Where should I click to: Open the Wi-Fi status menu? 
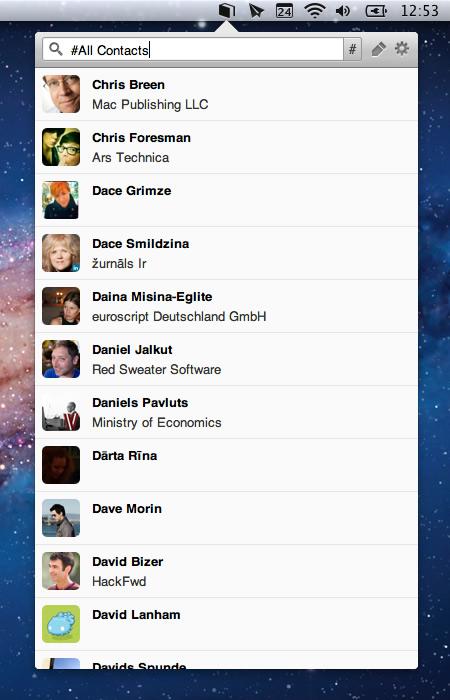315,10
